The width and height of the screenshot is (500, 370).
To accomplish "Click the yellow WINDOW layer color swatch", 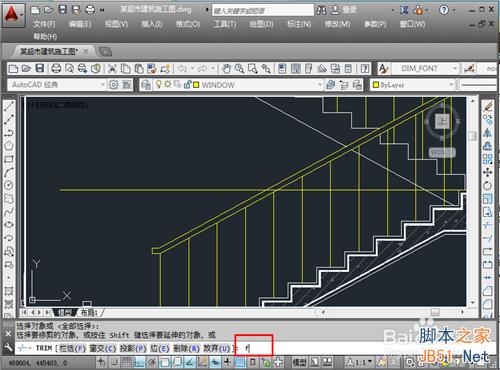I will pos(196,85).
